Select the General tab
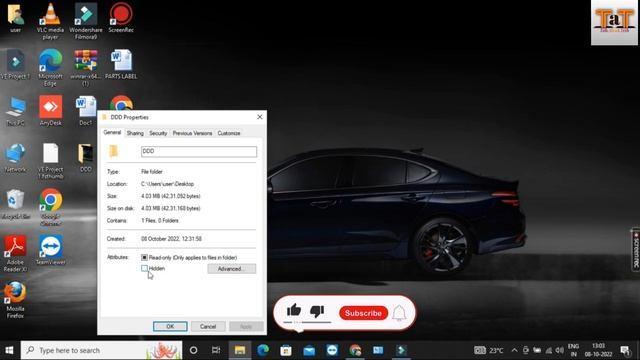640x360 pixels. coord(112,133)
